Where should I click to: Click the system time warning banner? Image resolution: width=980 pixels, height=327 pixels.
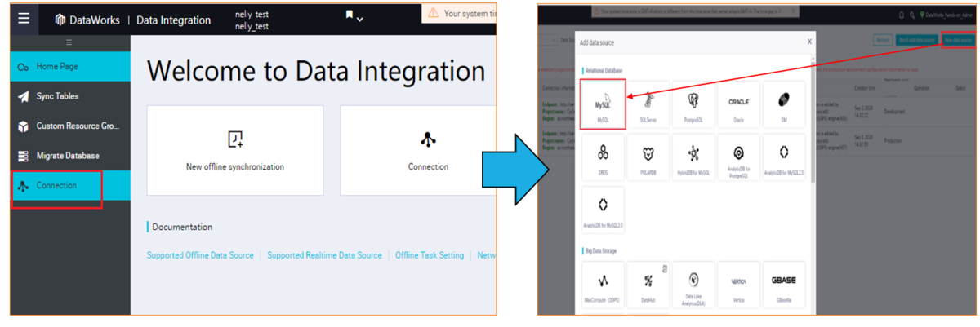(460, 13)
